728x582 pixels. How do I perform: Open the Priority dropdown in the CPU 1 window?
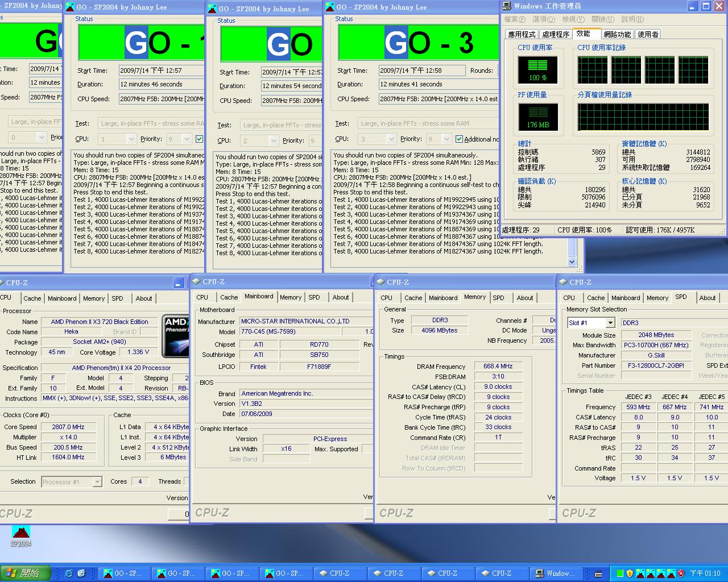coord(186,139)
